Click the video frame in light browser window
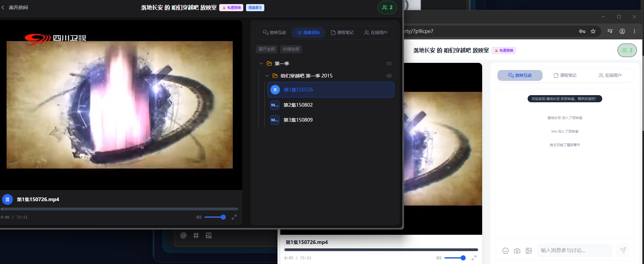Viewport: 644px width, 264px height. pos(443,149)
